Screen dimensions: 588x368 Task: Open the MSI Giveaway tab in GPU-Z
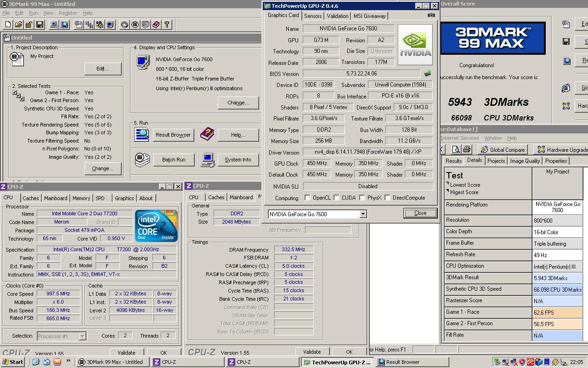[x=369, y=16]
